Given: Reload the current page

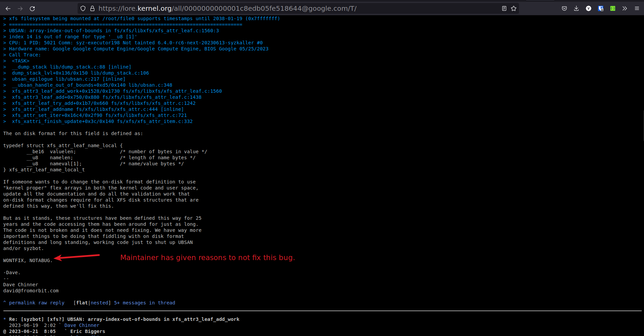Looking at the screenshot, I should [32, 8].
